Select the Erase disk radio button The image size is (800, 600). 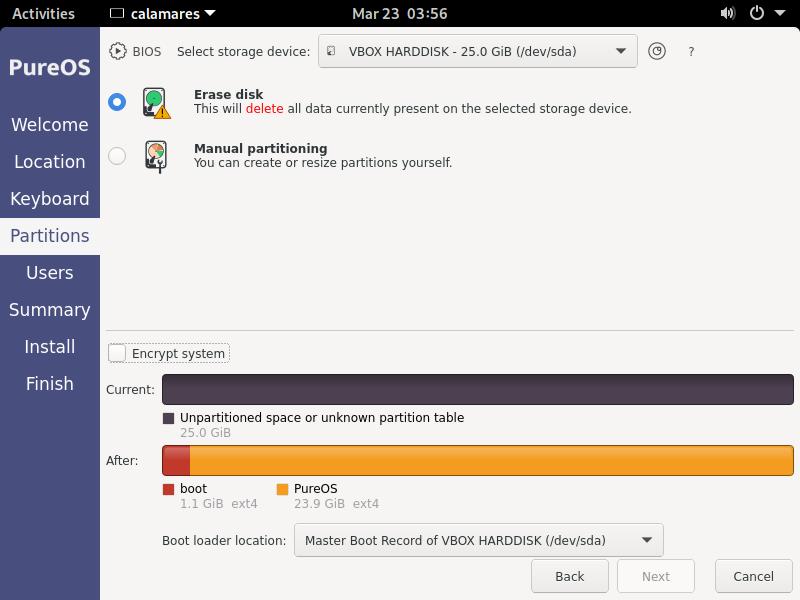[117, 102]
